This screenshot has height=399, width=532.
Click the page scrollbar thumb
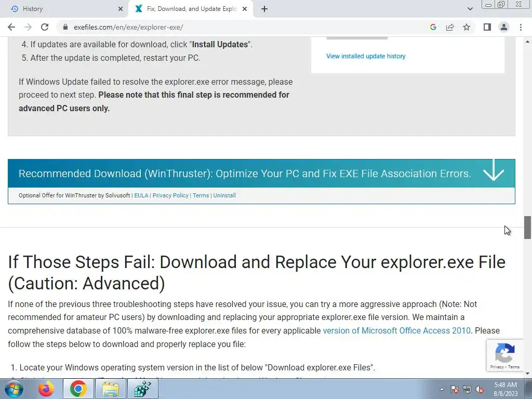(528, 228)
